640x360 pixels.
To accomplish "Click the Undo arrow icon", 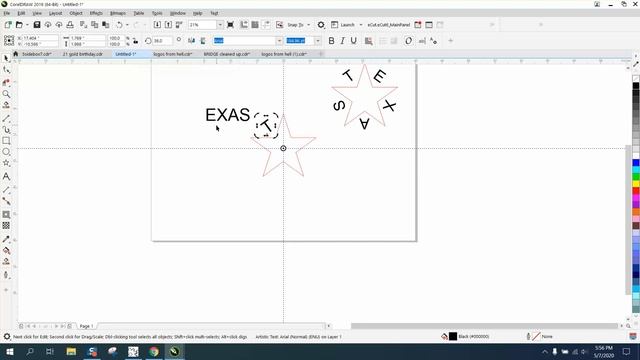I will (119, 25).
